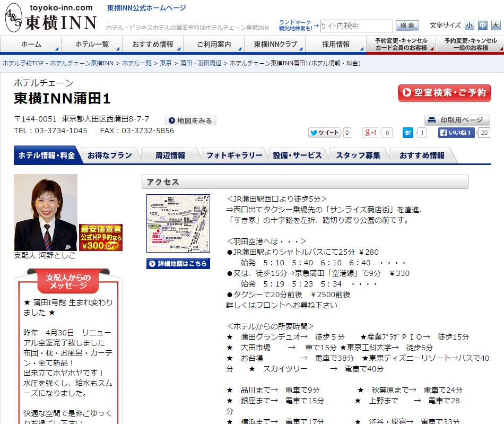Click the アクセス section header
Screen dimensions: 504x424
(x=305, y=182)
